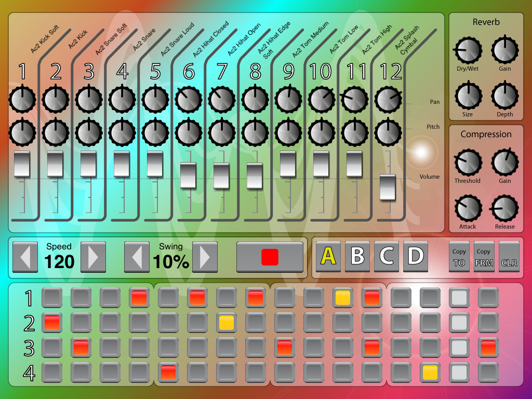The height and width of the screenshot is (399, 532).
Task: Click the large channel number 7
Action: coord(222,72)
